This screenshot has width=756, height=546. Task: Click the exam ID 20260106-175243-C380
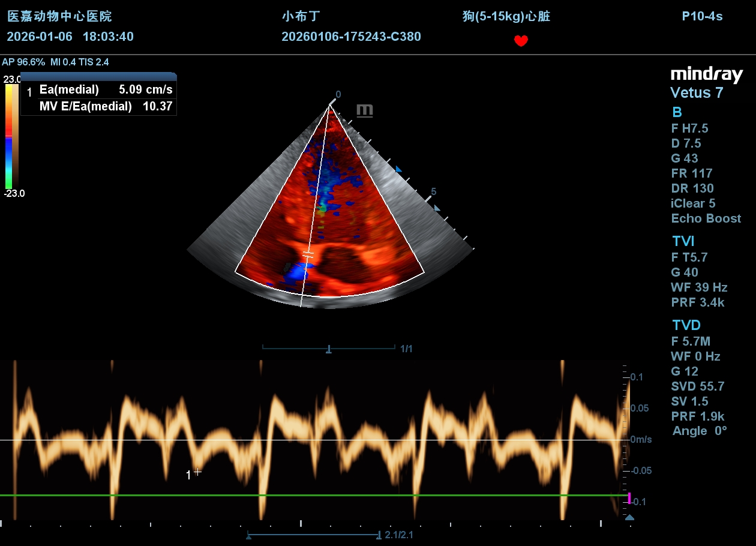(351, 37)
